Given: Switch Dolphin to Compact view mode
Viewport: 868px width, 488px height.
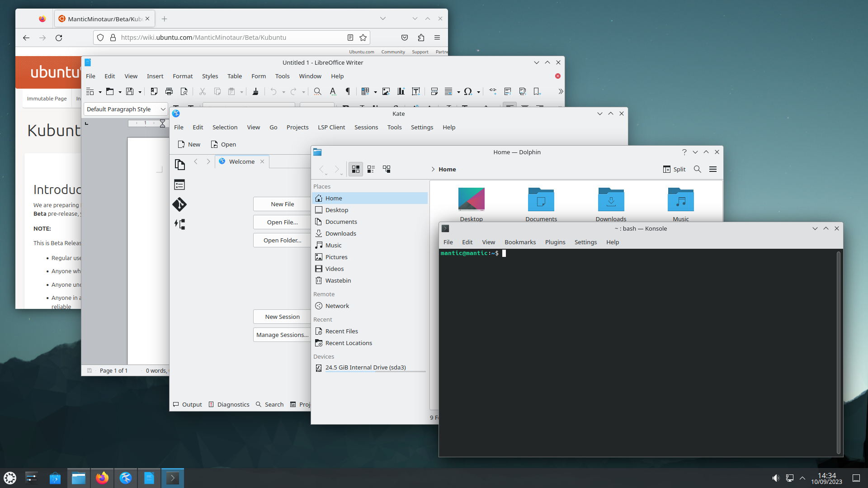Looking at the screenshot, I should [371, 169].
